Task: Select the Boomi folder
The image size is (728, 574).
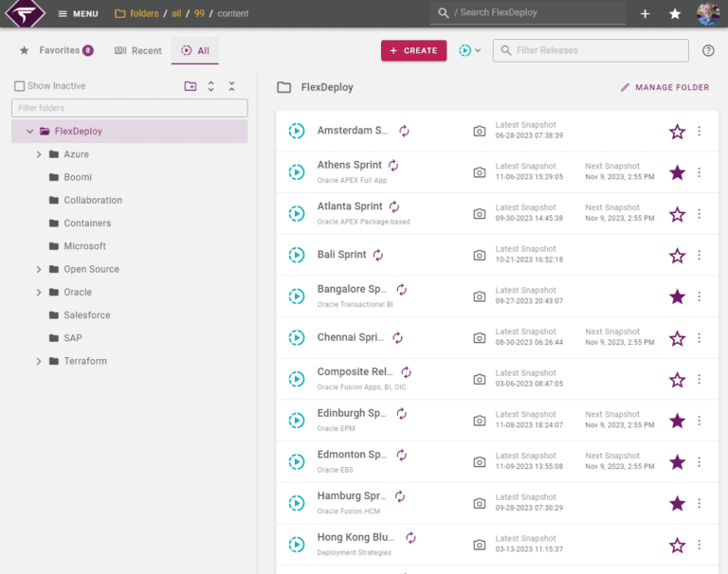Action: pyautogui.click(x=78, y=177)
